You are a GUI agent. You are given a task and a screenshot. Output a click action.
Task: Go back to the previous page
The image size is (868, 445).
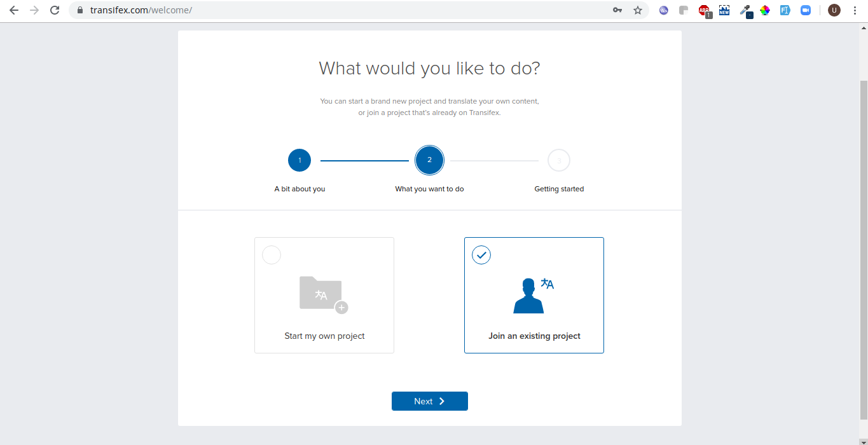[x=14, y=10]
